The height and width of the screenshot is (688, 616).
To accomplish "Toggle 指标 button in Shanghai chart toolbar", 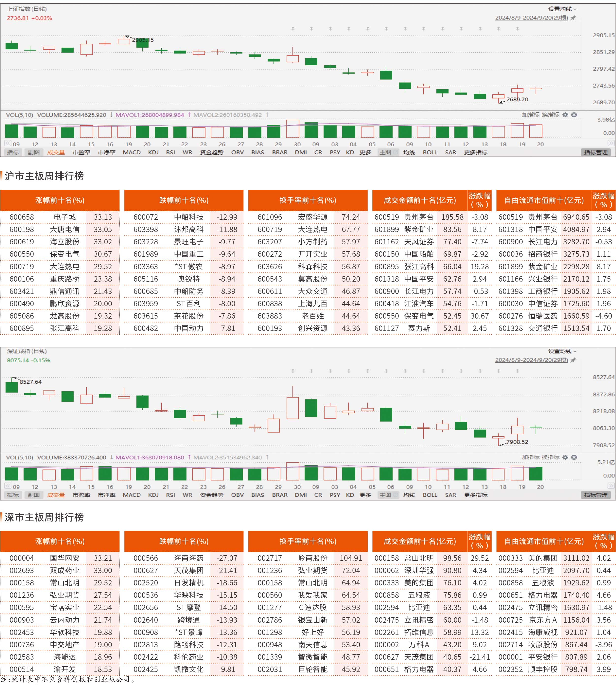I will [x=13, y=152].
